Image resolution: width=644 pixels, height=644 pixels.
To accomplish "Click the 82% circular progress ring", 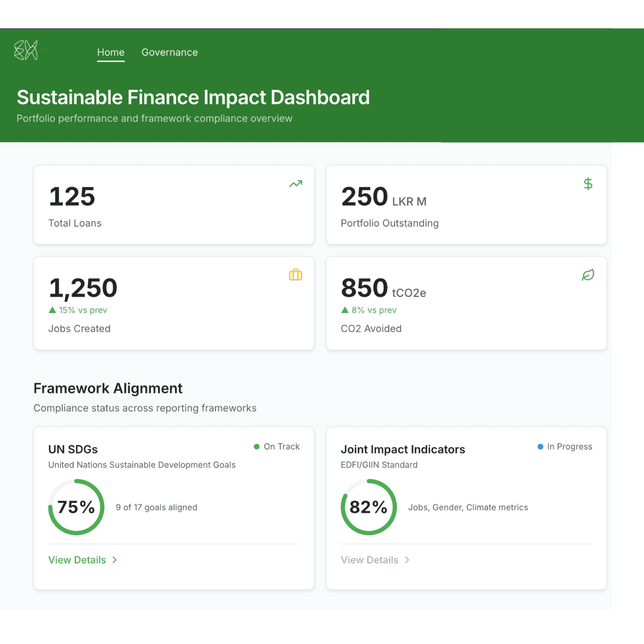I will pyautogui.click(x=368, y=507).
